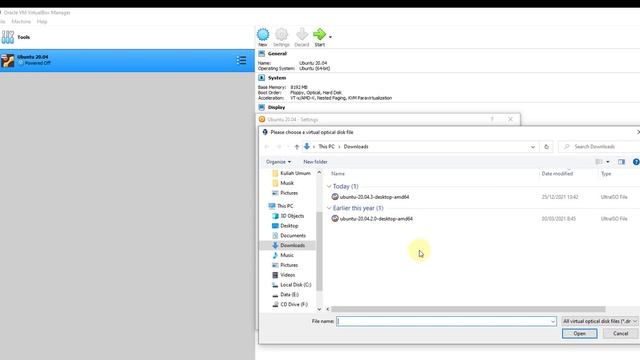Image resolution: width=640 pixels, height=360 pixels.
Task: Click file dialog blue help icon
Action: tap(636, 162)
